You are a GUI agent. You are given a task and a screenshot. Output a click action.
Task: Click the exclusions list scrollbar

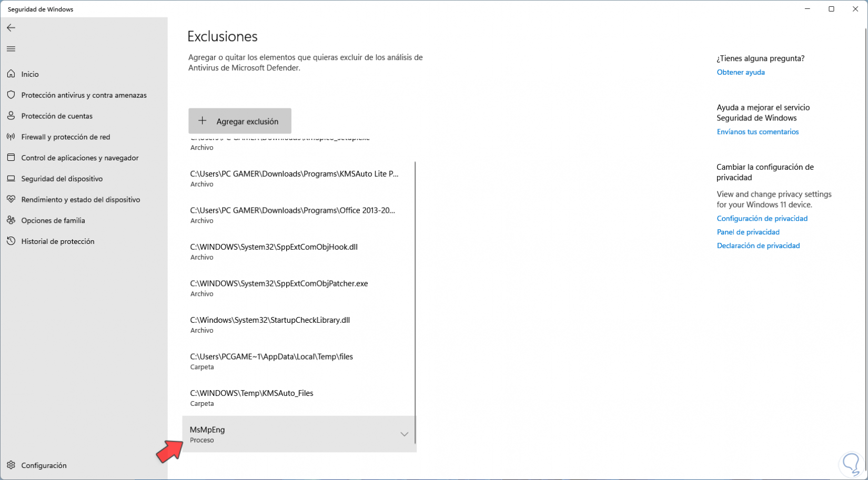pos(416,302)
